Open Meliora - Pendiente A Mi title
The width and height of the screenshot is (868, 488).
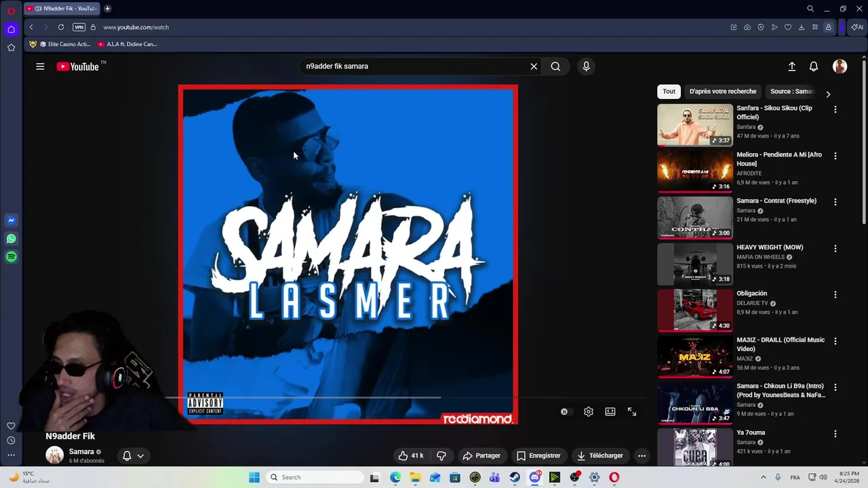pyautogui.click(x=779, y=159)
